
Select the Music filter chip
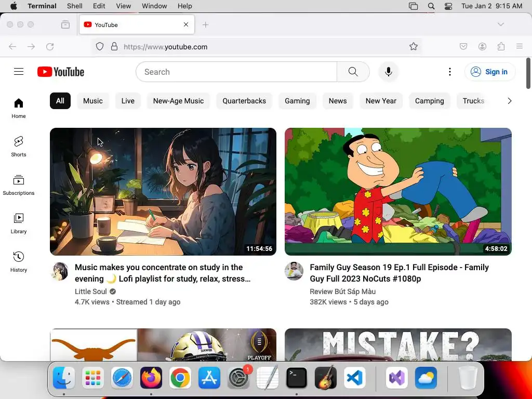tap(93, 101)
